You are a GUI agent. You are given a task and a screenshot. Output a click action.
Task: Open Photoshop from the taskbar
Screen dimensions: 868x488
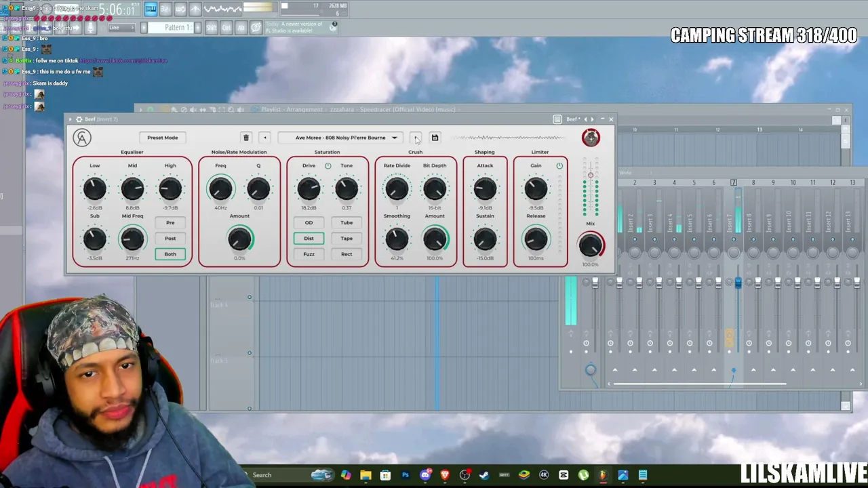point(406,475)
